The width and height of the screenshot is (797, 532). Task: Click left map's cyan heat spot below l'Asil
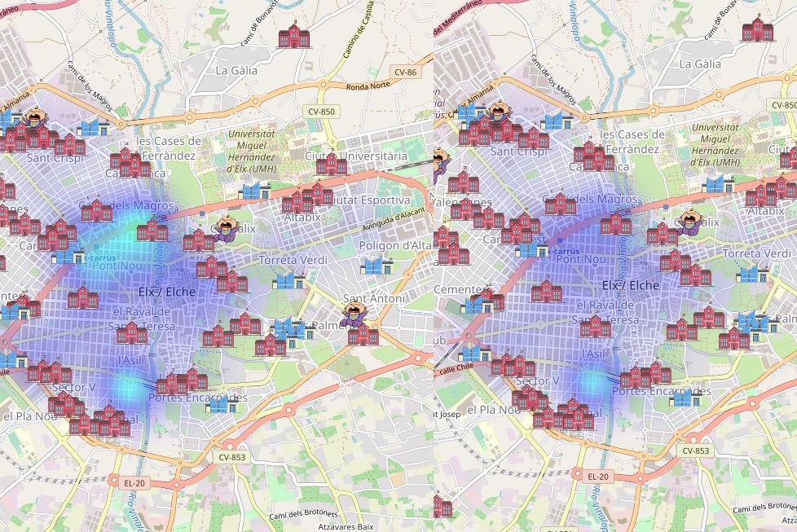point(126,388)
